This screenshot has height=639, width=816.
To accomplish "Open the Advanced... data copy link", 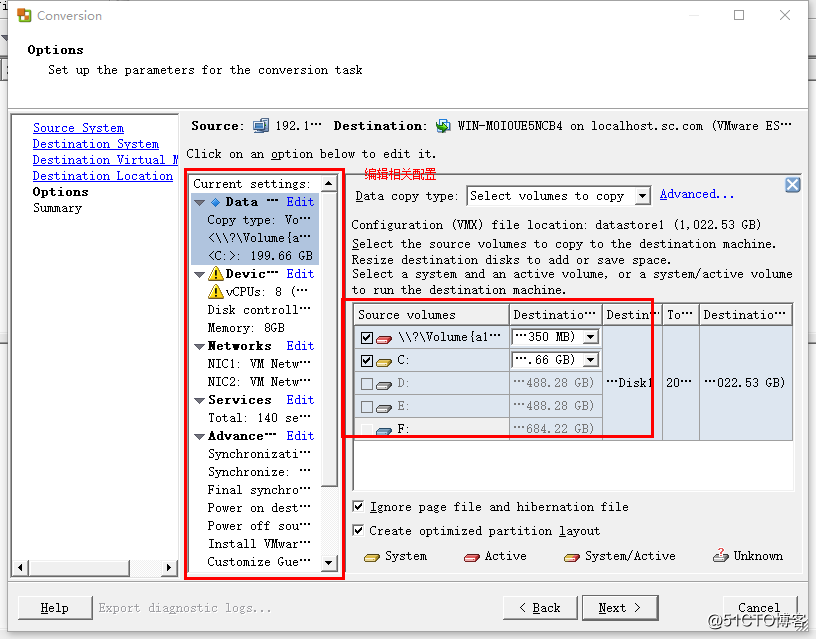I will (x=697, y=195).
